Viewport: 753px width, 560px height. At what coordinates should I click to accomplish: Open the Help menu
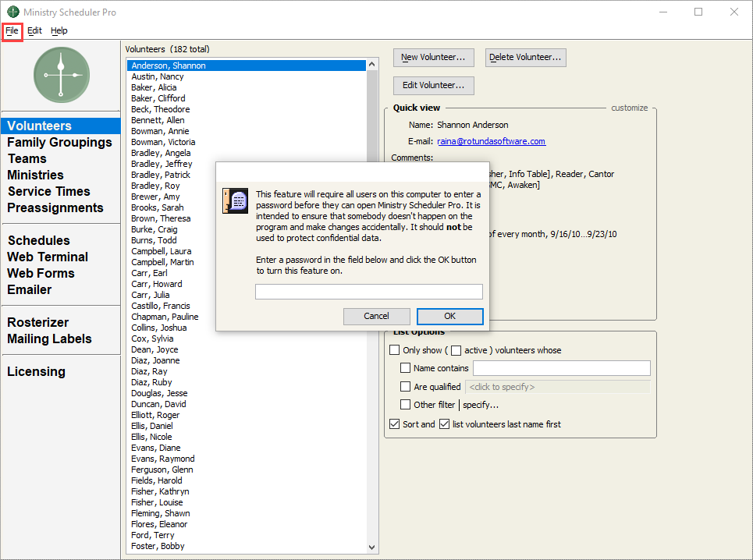click(59, 30)
